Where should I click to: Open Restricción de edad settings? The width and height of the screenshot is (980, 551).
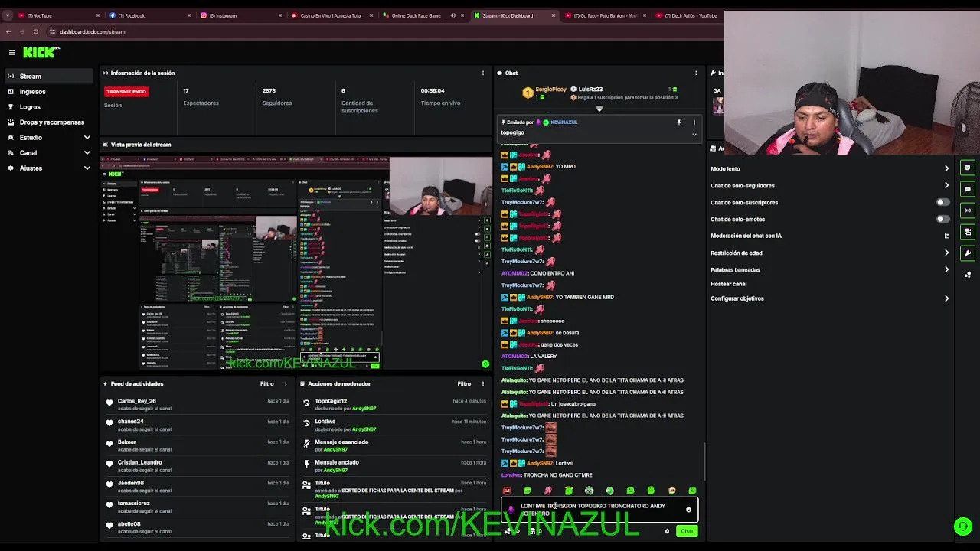829,253
